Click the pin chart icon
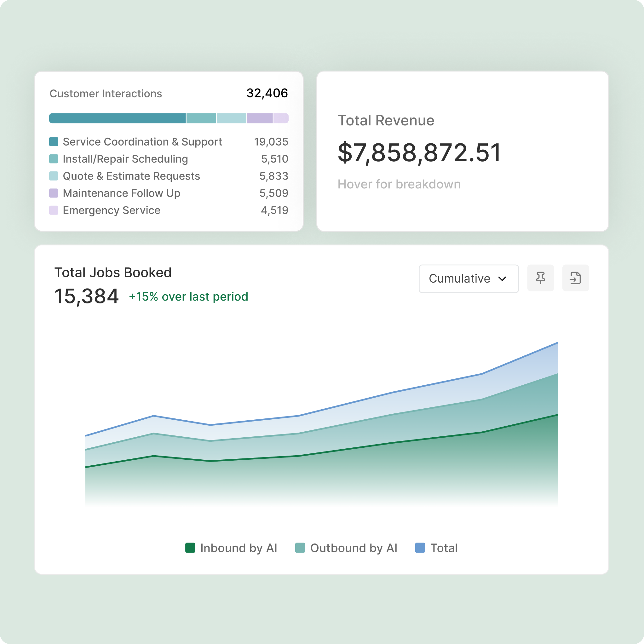Screen dimensions: 644x644 tap(540, 278)
